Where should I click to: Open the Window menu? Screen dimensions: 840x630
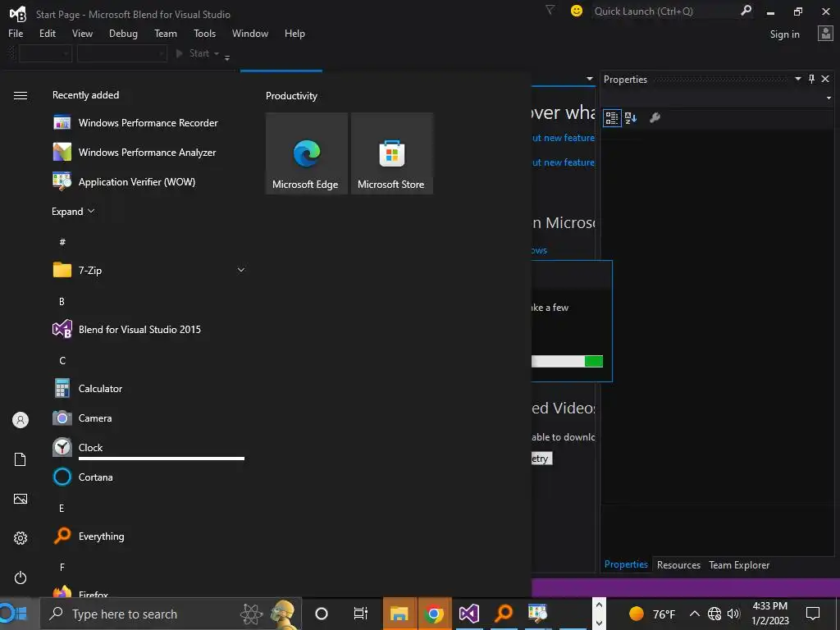pyautogui.click(x=250, y=33)
